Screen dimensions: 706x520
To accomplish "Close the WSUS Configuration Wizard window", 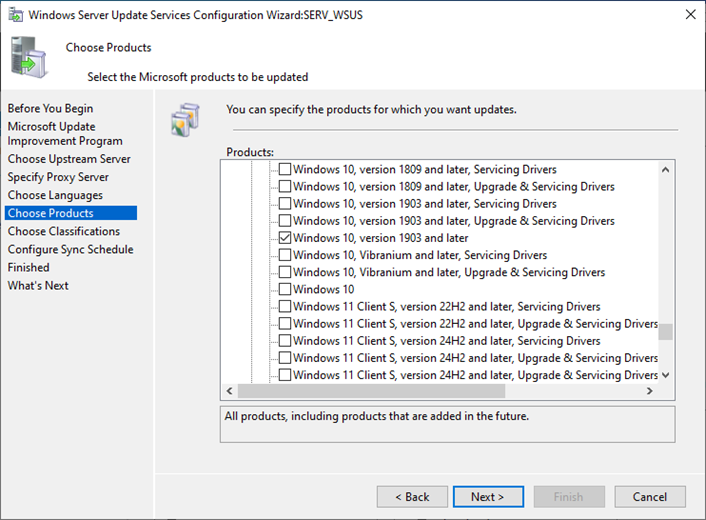I will coord(690,14).
